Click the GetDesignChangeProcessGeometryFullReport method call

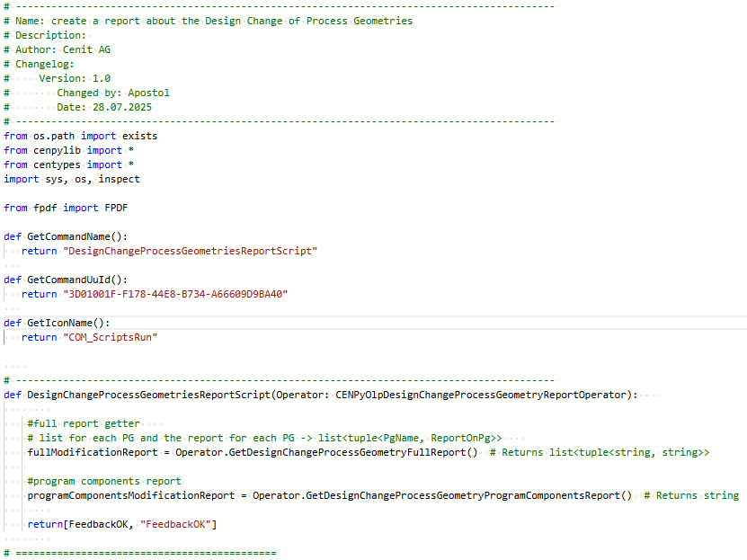[351, 452]
